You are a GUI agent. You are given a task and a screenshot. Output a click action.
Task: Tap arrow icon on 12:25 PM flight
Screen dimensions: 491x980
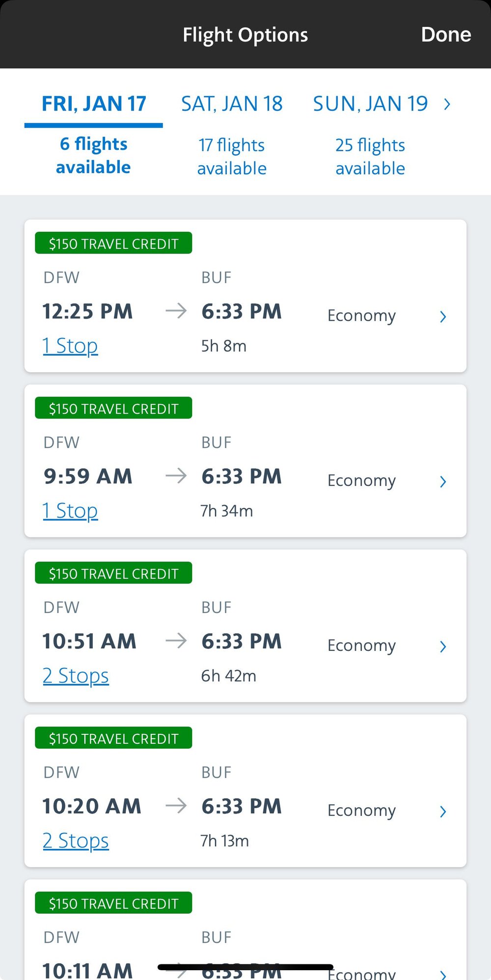click(x=176, y=311)
